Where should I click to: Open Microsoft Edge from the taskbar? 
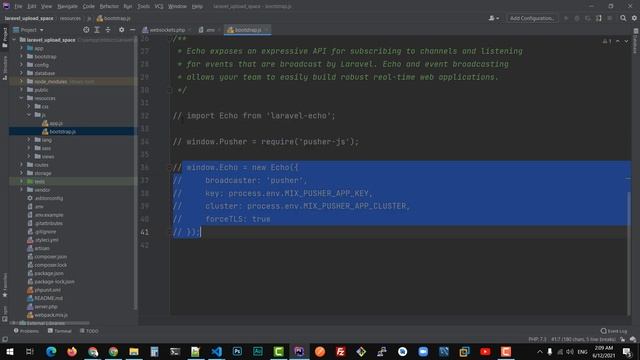click(x=51, y=351)
